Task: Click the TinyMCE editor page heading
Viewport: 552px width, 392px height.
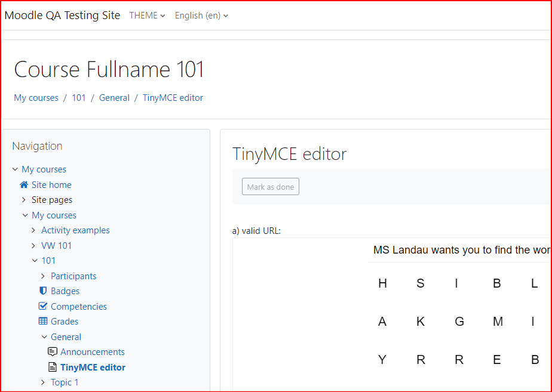Action: pyautogui.click(x=289, y=154)
